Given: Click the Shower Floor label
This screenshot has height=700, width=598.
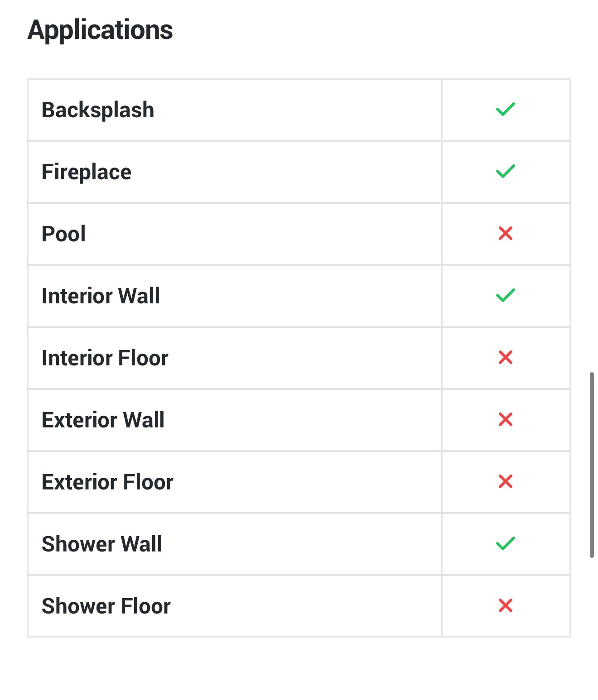Looking at the screenshot, I should [x=106, y=606].
